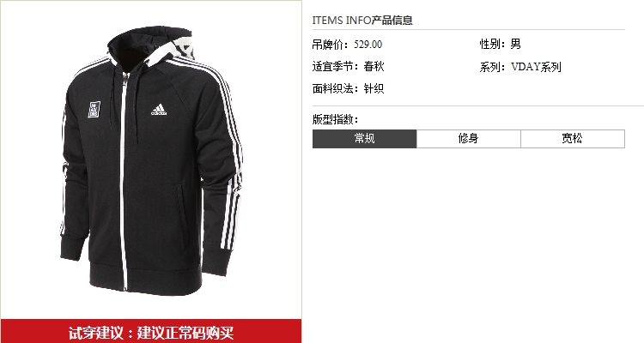644x343 pixels.
Task: Click the 版型指数 label
Action: [x=336, y=119]
